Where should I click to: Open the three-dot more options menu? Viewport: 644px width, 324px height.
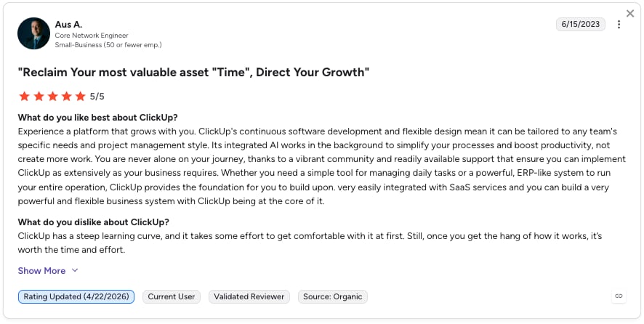(619, 24)
